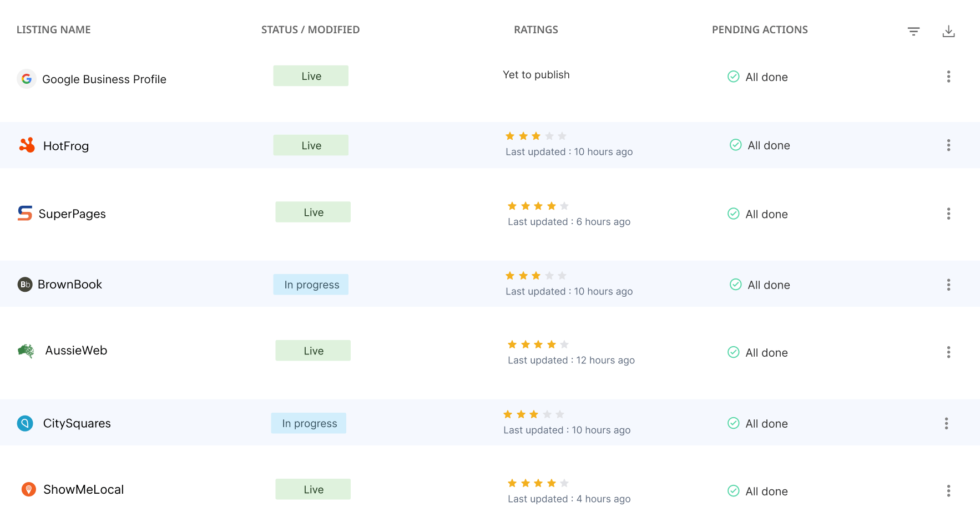Click the ShowMeLocal pin logo icon

[28, 489]
